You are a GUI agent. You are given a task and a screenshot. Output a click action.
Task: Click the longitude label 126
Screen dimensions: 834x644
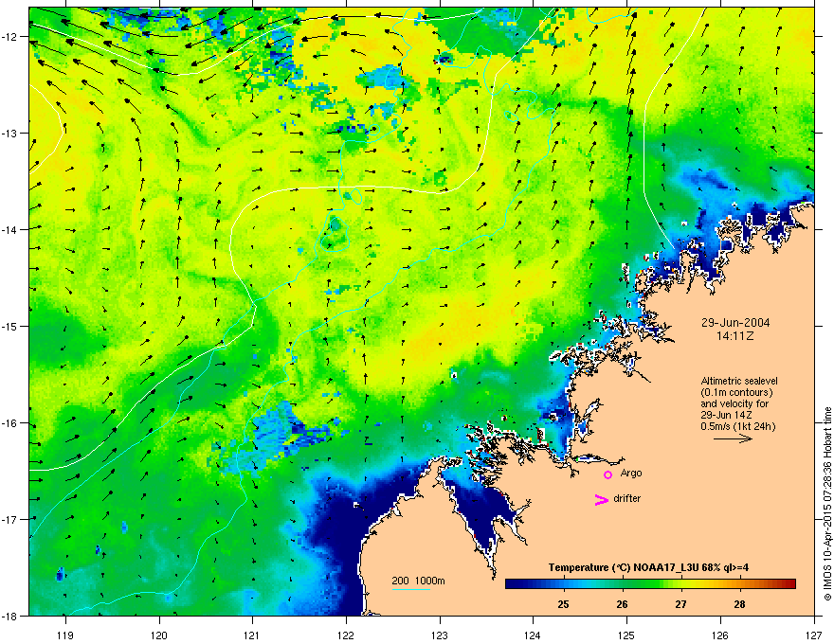tap(720, 635)
